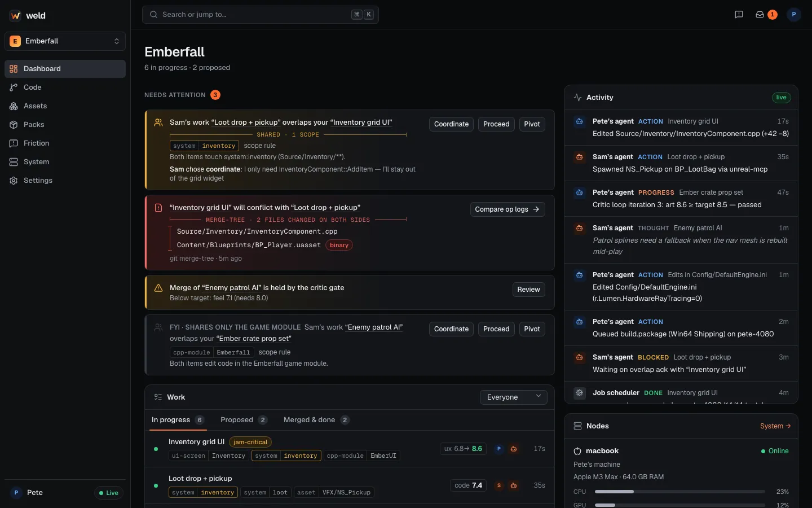The image size is (812, 508).
Task: Click the ux 6.8 to 8.6 score chip
Action: coord(463,449)
